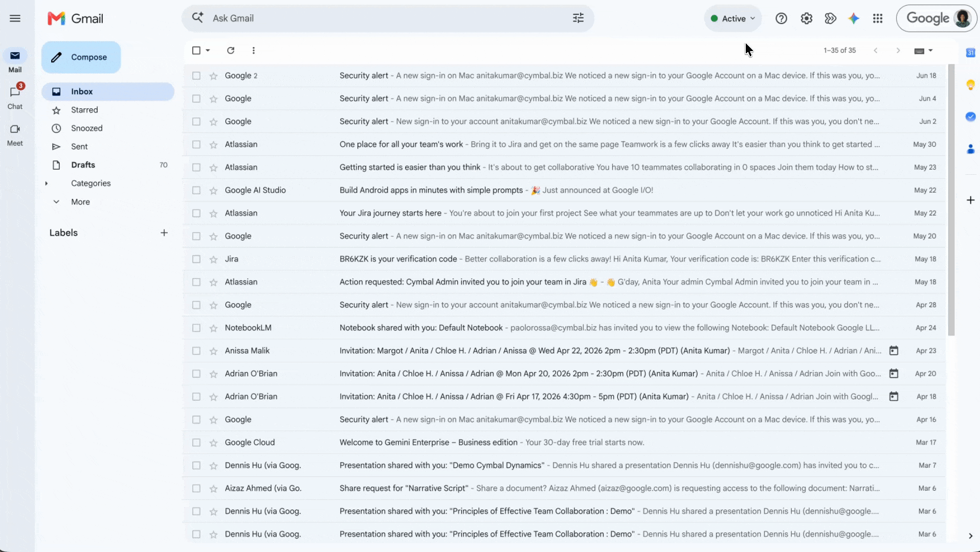
Task: Open Google Tasks side panel
Action: click(970, 117)
